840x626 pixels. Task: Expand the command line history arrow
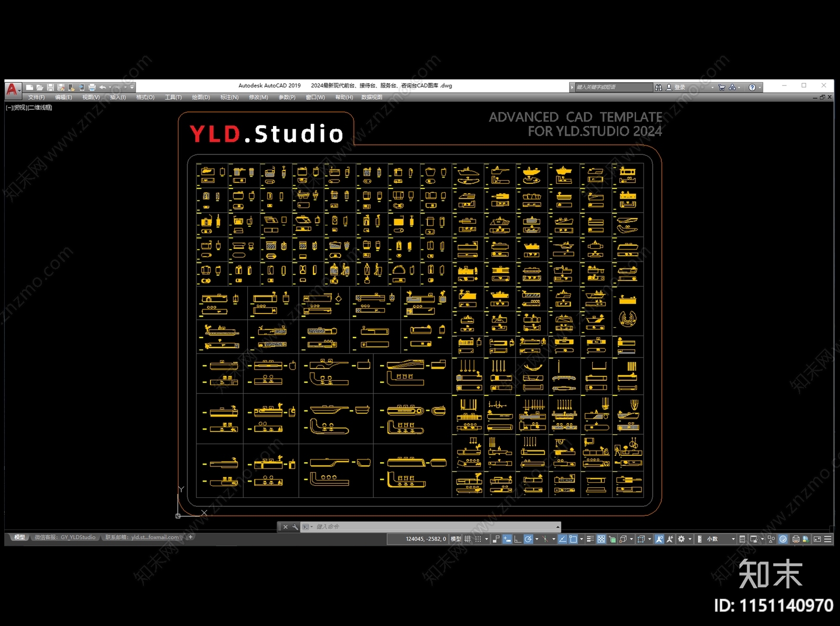558,527
